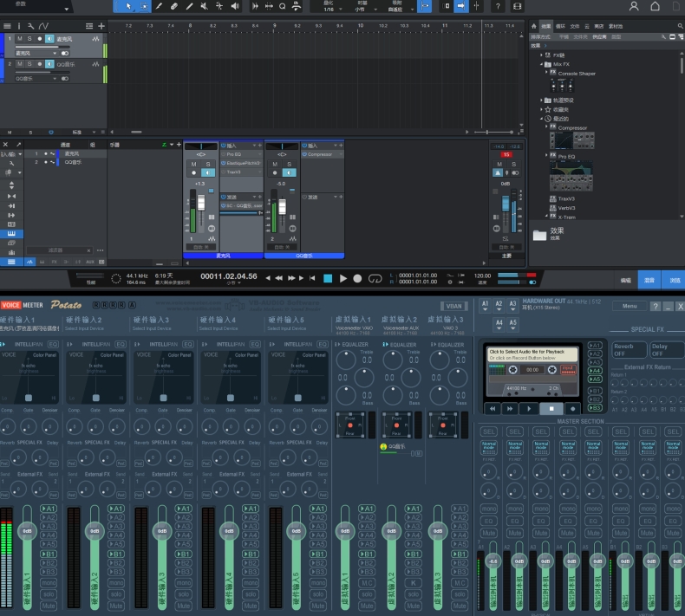This screenshot has width=685, height=616.
Task: Switch to the 循环 tab in browser
Action: (560, 27)
